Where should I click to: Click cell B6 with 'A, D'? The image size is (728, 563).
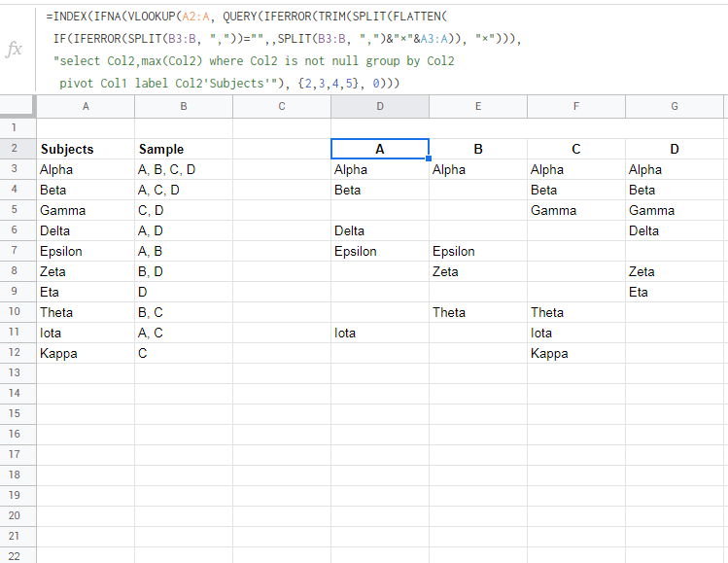click(x=184, y=230)
